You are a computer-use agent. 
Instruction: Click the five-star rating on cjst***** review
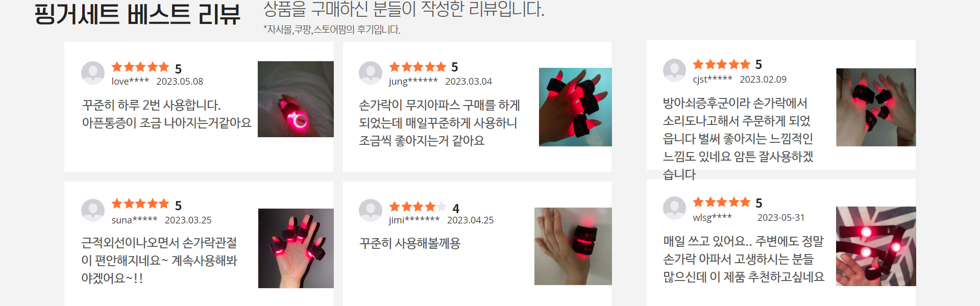pyautogui.click(x=722, y=64)
